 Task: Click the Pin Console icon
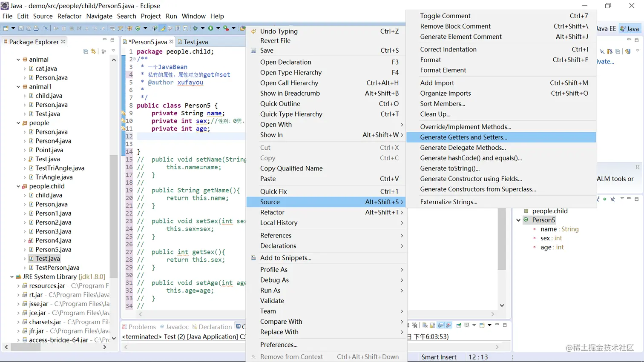(459, 325)
